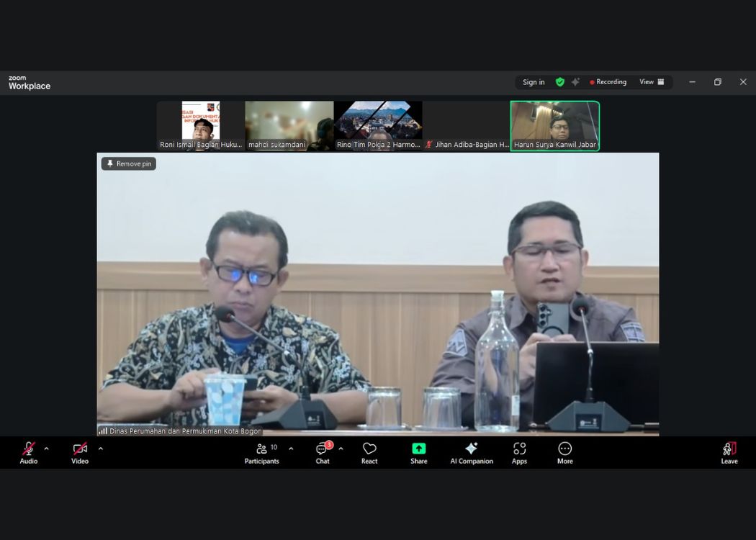Expand audio settings arrow next to Audio

(47, 449)
